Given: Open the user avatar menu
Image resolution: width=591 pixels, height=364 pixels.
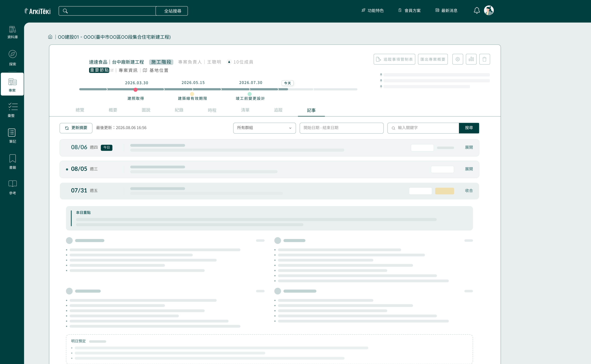Looking at the screenshot, I should 489,10.
